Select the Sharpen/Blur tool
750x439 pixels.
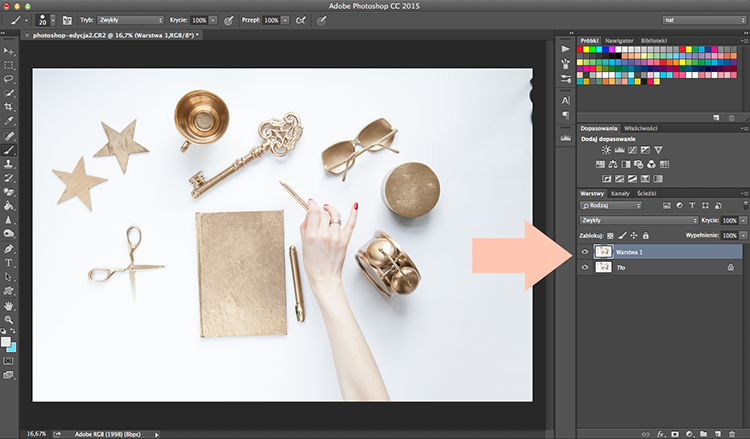tap(9, 220)
